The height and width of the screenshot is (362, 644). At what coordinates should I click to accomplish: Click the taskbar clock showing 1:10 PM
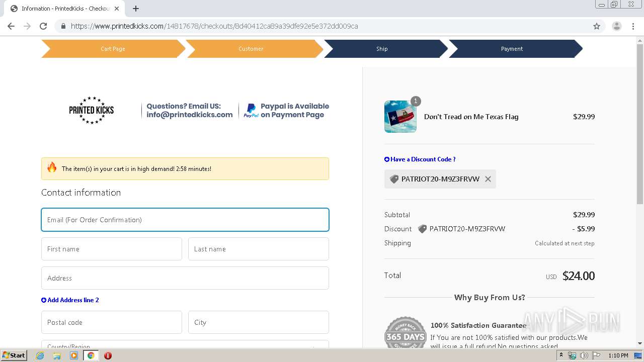click(x=618, y=355)
